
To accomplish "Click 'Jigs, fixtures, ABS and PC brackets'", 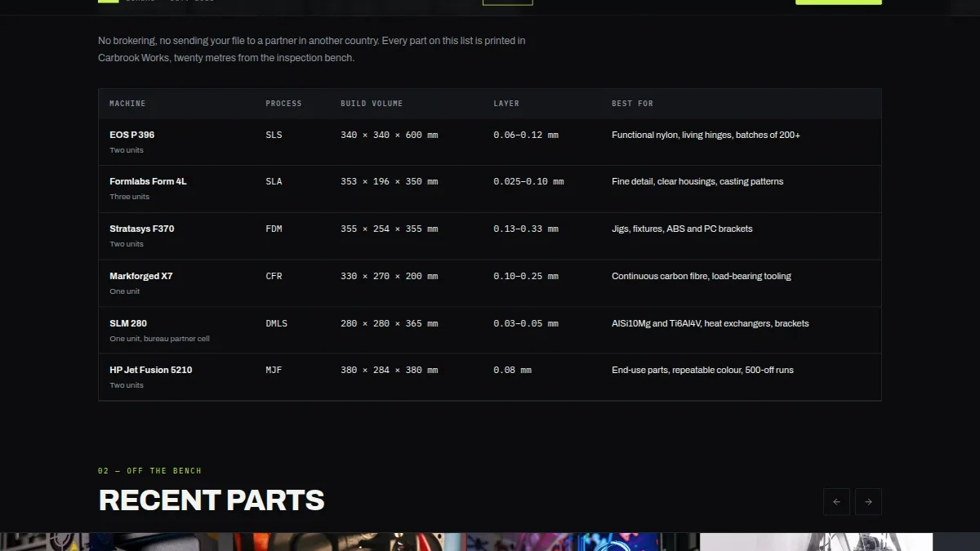I will tap(682, 229).
